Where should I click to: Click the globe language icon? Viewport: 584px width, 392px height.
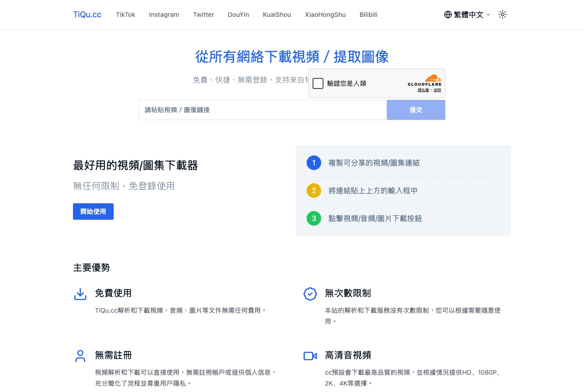click(x=448, y=15)
